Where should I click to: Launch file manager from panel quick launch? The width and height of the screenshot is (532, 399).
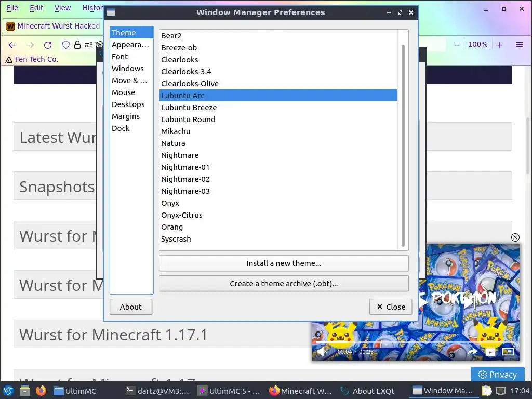[25, 391]
